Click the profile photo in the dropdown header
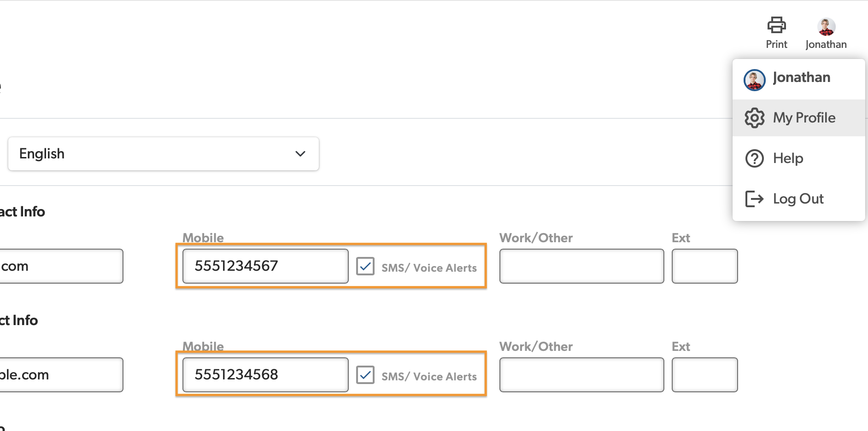 point(754,80)
